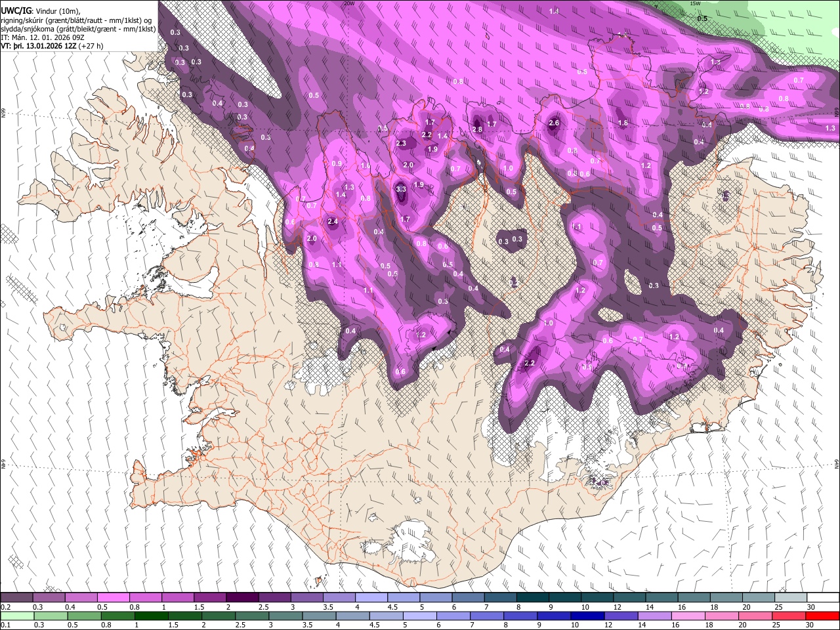Screen dimensions: 840x630
Task: Select the dark plum 0.2–0.3 swatch in top legend
Action: pyautogui.click(x=17, y=597)
